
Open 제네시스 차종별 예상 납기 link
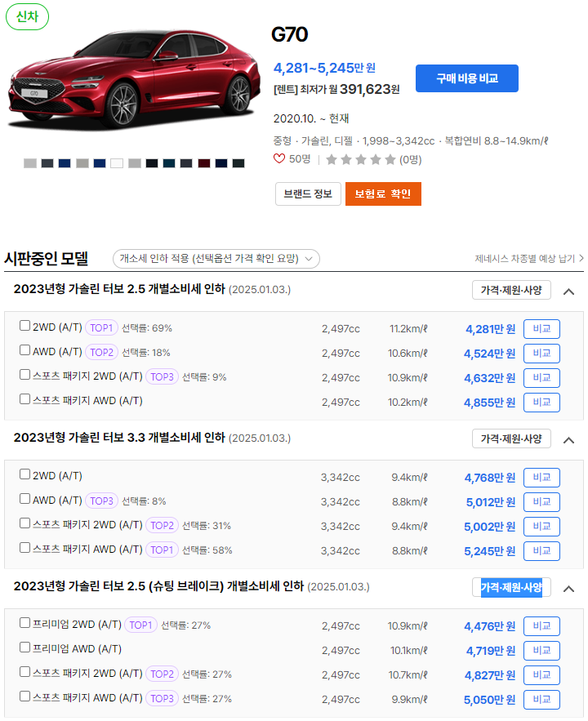pyautogui.click(x=529, y=259)
